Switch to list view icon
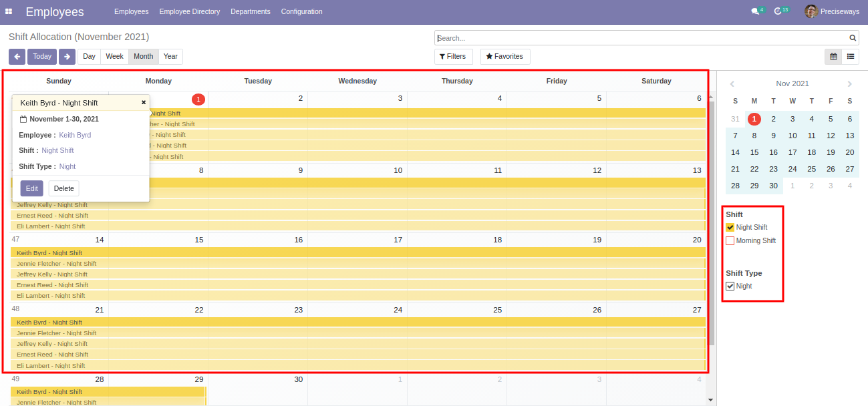This screenshot has height=406, width=868. point(851,57)
